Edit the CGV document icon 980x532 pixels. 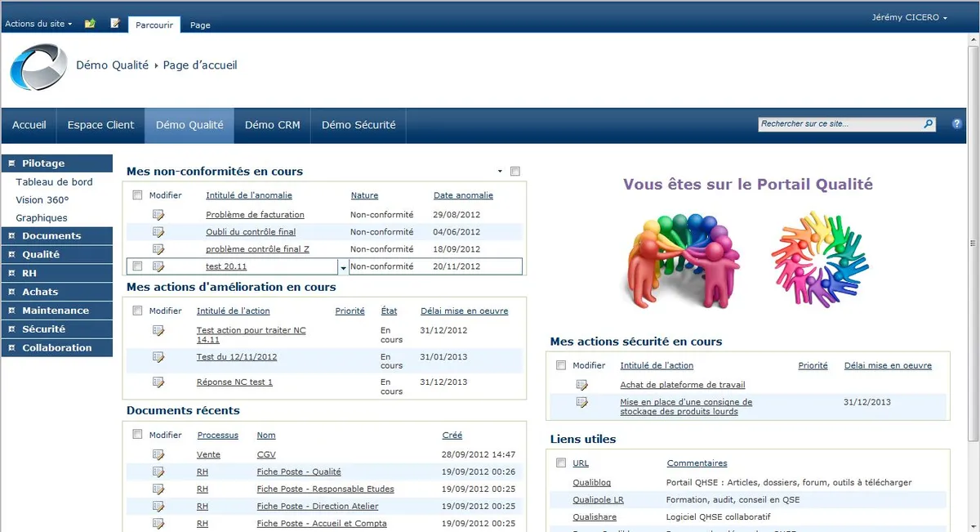(x=158, y=455)
